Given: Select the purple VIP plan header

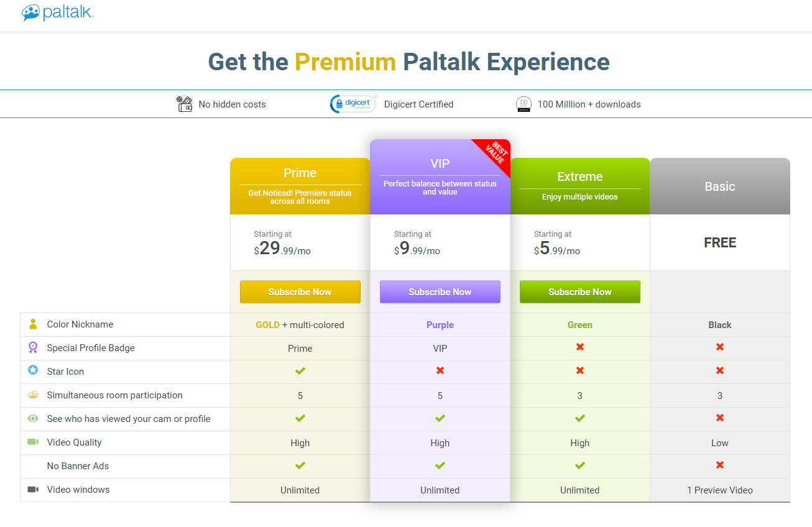Looking at the screenshot, I should [x=440, y=176].
